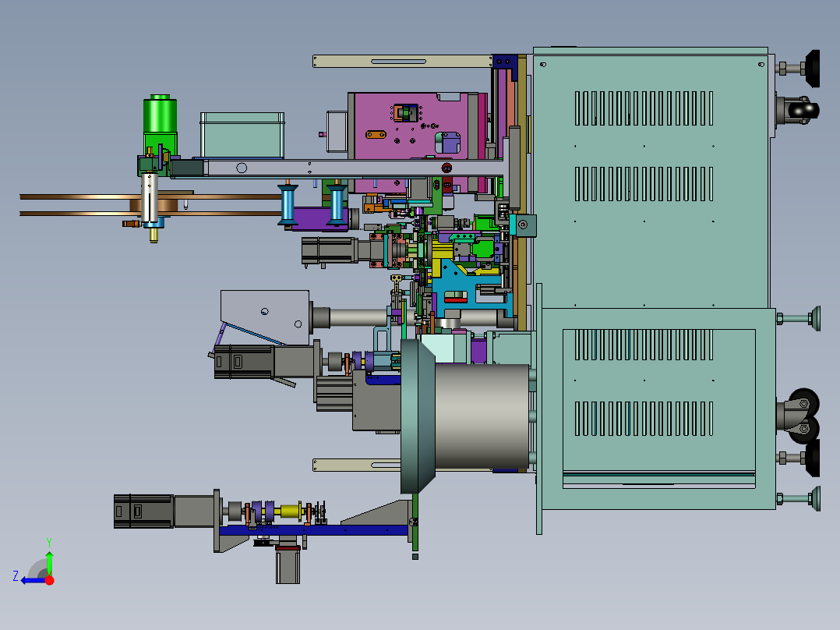The width and height of the screenshot is (840, 630).
Task: Select the black leveling foot at top right
Action: 812,69
